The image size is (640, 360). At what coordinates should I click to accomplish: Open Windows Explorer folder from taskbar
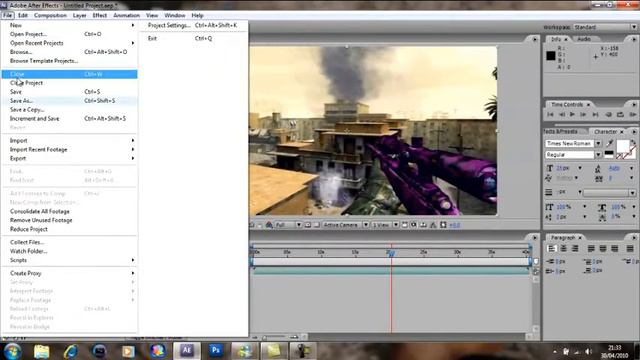[x=41, y=351]
